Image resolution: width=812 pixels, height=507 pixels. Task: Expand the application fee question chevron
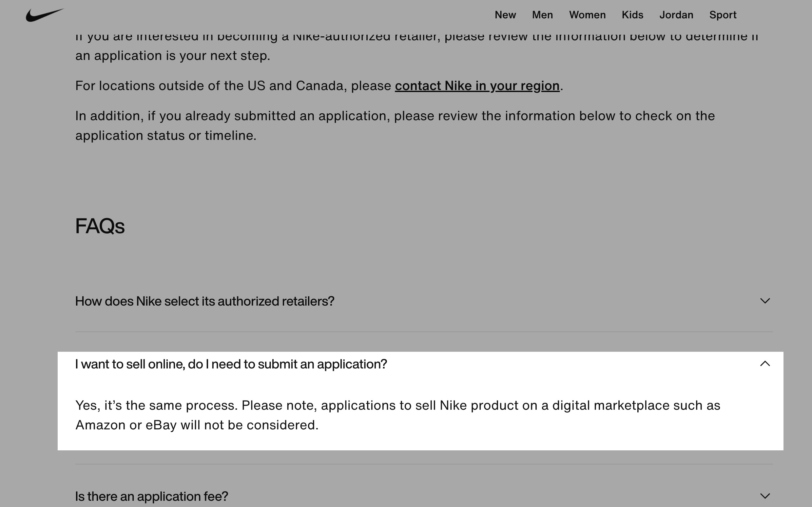coord(765,496)
